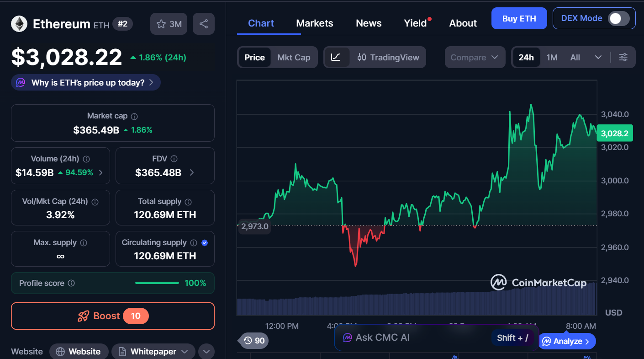Switch to TradingView candlestick chart icon
The height and width of the screenshot is (359, 644).
pyautogui.click(x=362, y=57)
